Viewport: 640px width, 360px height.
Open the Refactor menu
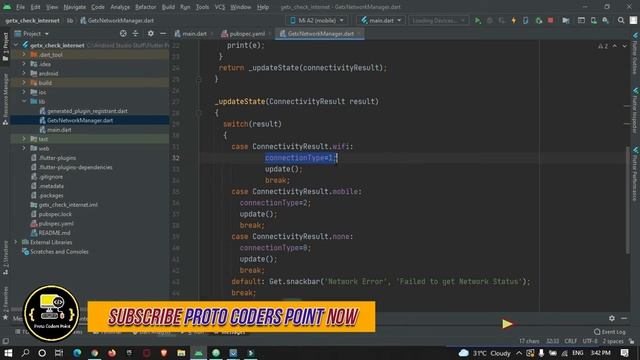pyautogui.click(x=145, y=7)
